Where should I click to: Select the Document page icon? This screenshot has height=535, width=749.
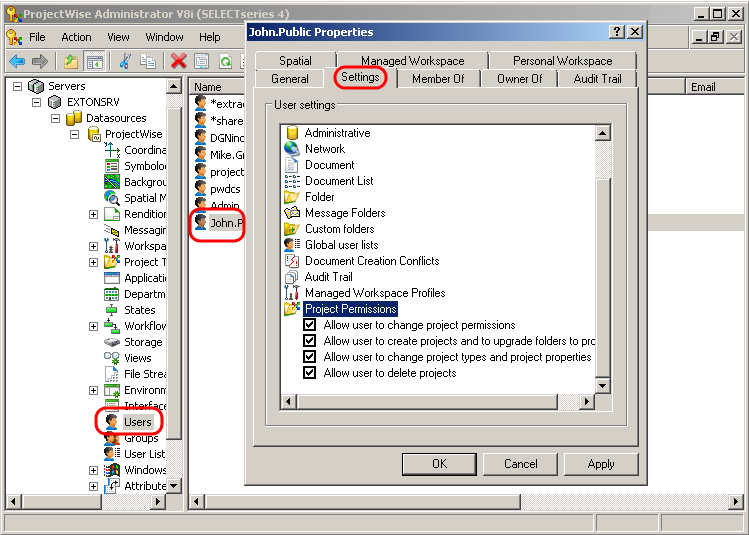[x=291, y=165]
